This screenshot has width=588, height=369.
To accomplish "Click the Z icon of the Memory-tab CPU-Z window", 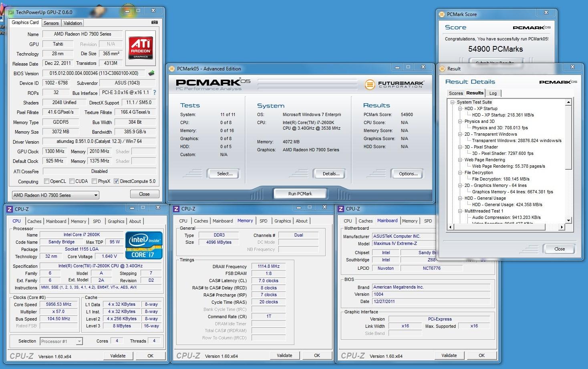I will coord(176,209).
